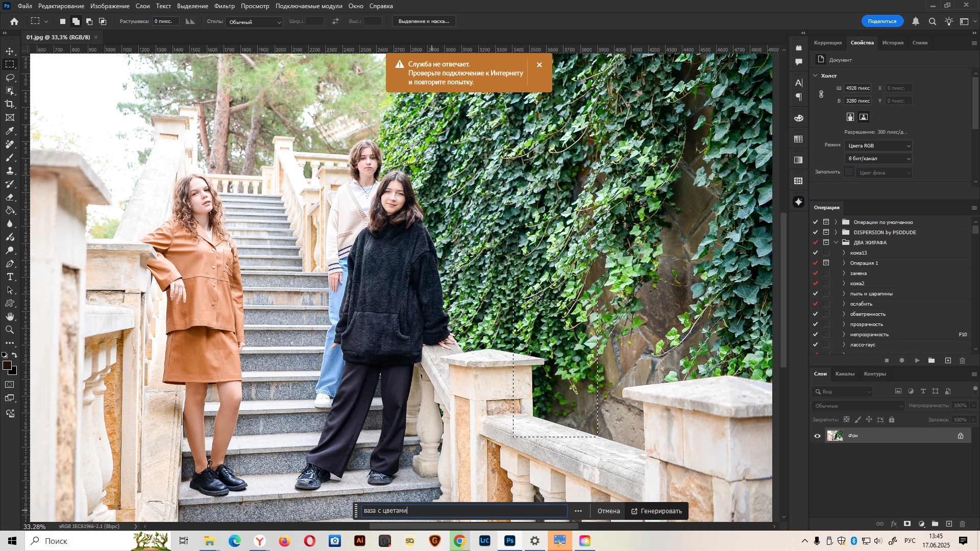Click lock all layer icon
This screenshot has height=551, width=980.
892,420
